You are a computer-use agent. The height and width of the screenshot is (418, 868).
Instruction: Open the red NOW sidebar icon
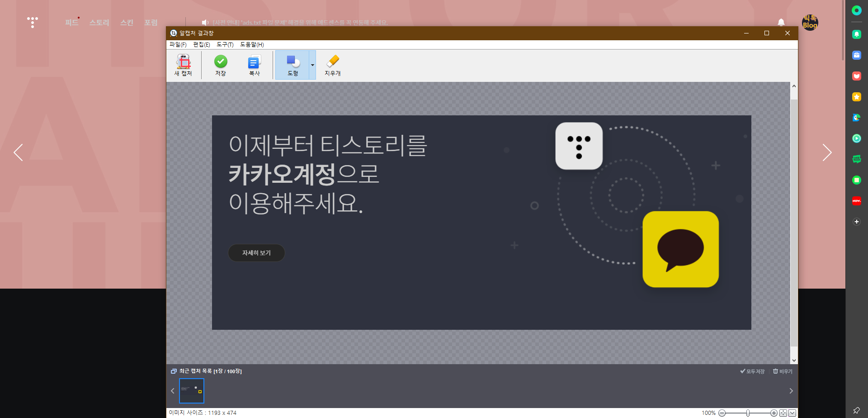[x=857, y=201]
